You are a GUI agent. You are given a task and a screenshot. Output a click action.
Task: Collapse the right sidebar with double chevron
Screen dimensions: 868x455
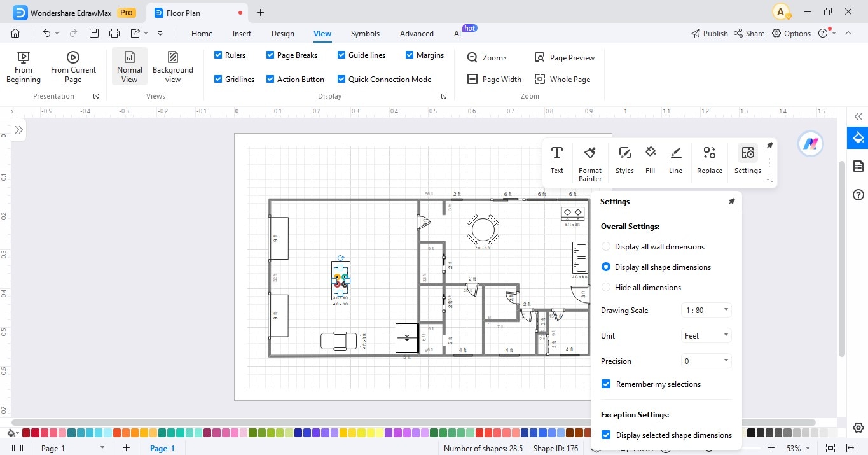click(858, 116)
